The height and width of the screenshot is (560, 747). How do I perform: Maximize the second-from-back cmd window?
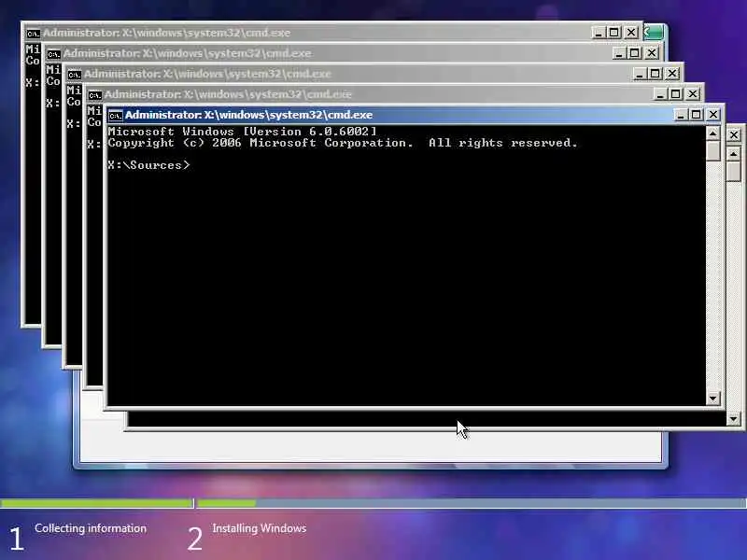[x=635, y=53]
